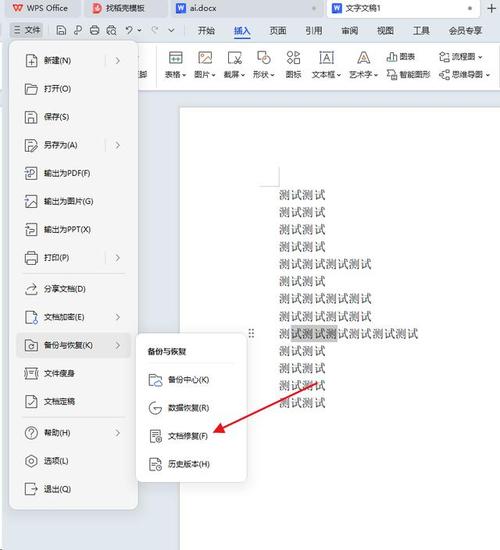500x550 pixels.
Task: Expand the 另存为(A) submenu arrow
Action: click(118, 145)
